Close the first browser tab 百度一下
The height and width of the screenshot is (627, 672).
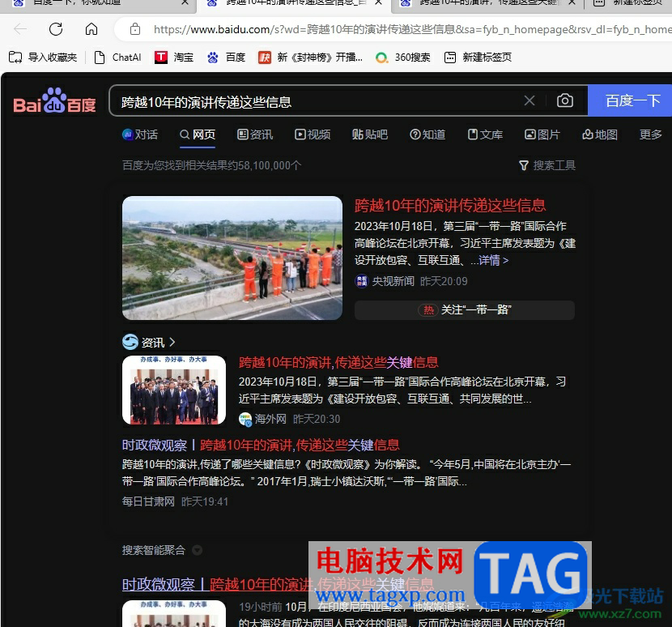pos(185,2)
